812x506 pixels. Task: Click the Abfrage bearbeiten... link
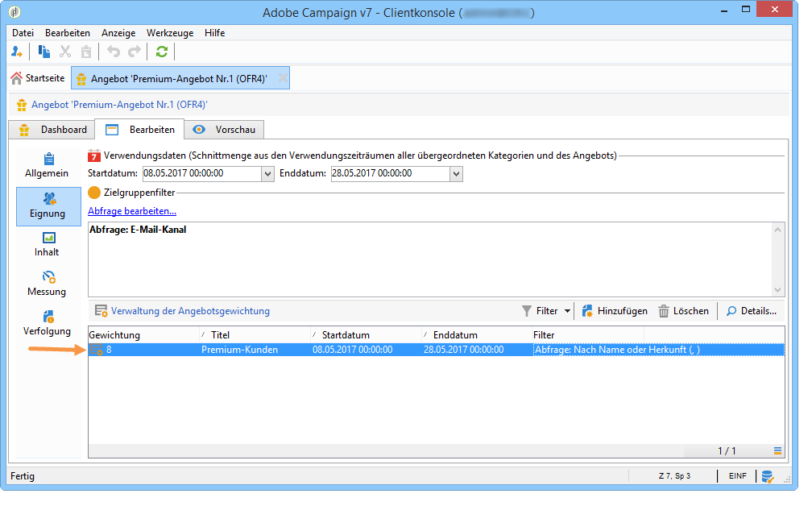132,211
